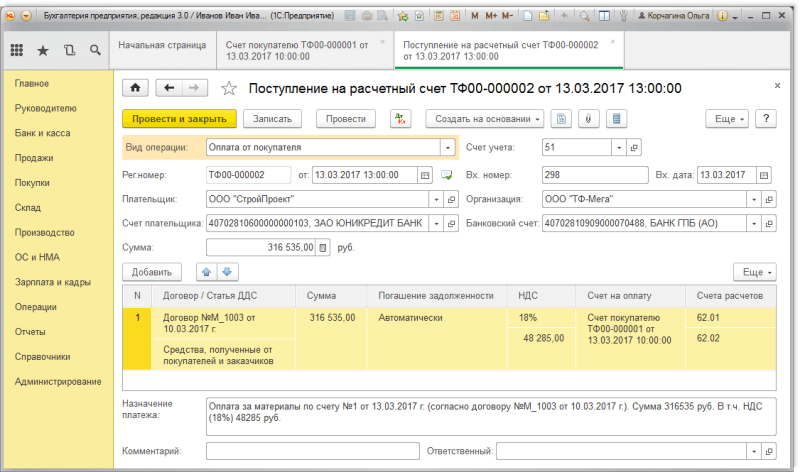The width and height of the screenshot is (800, 472).
Task: Open Банковский счет record
Action: pos(769,223)
